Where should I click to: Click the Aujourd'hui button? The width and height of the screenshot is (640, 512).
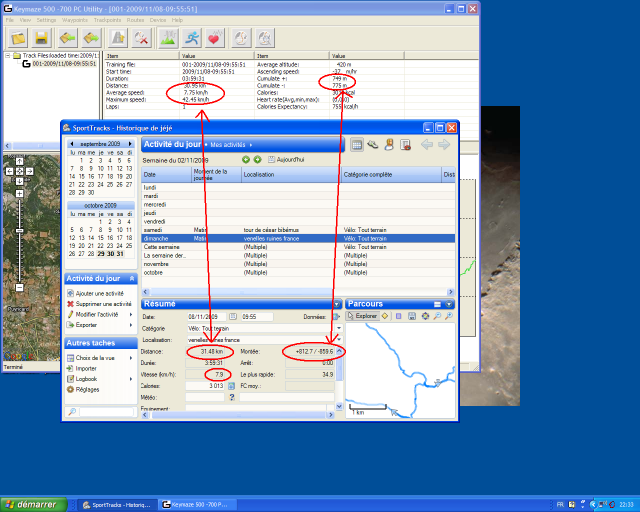(x=286, y=160)
